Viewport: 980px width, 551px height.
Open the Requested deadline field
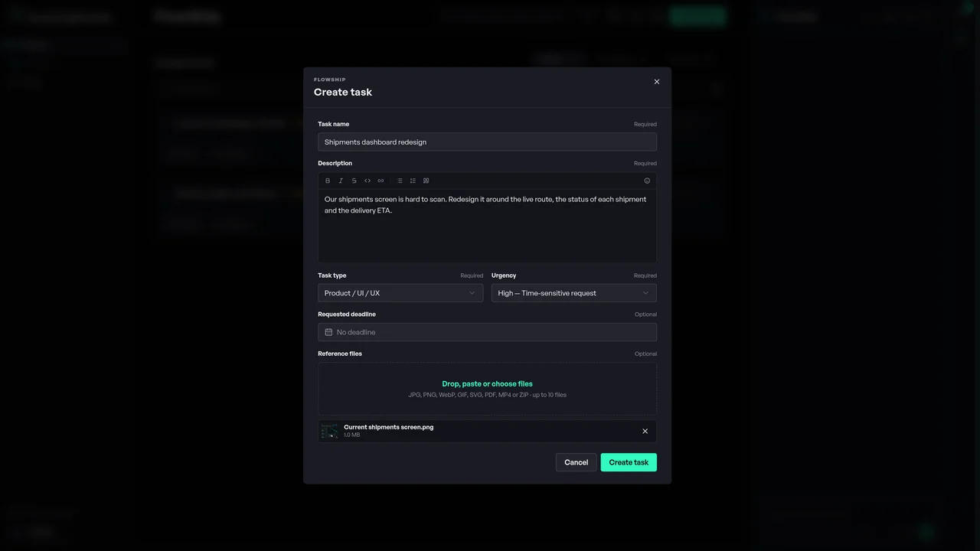point(487,332)
